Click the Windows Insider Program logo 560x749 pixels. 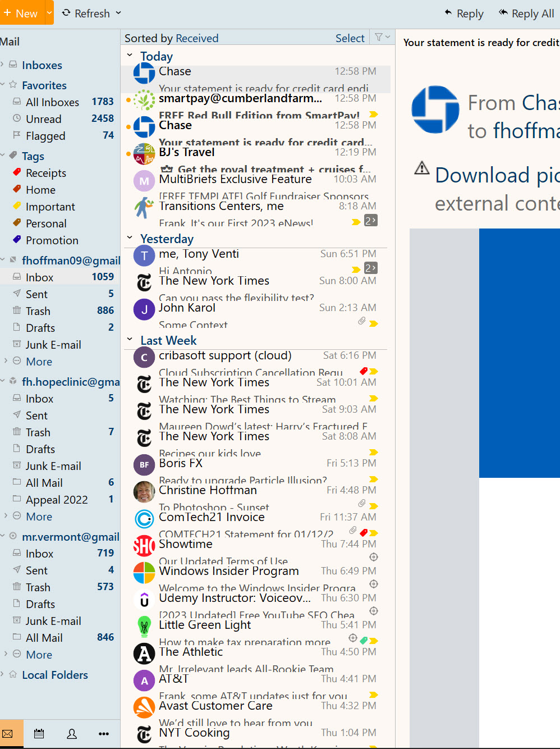(144, 573)
